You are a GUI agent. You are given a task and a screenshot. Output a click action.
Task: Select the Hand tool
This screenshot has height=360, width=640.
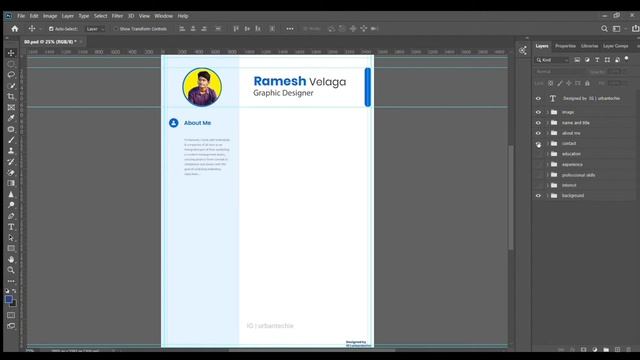11,259
